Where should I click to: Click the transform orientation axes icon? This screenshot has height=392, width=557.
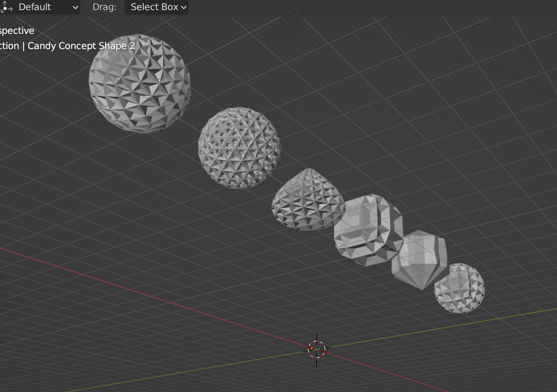click(6, 7)
